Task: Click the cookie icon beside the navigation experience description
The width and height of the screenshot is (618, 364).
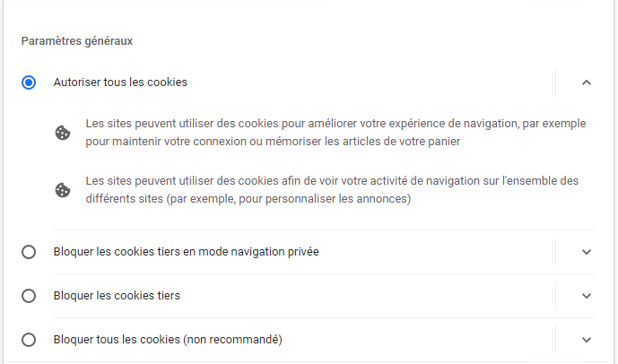Action: coord(62,133)
